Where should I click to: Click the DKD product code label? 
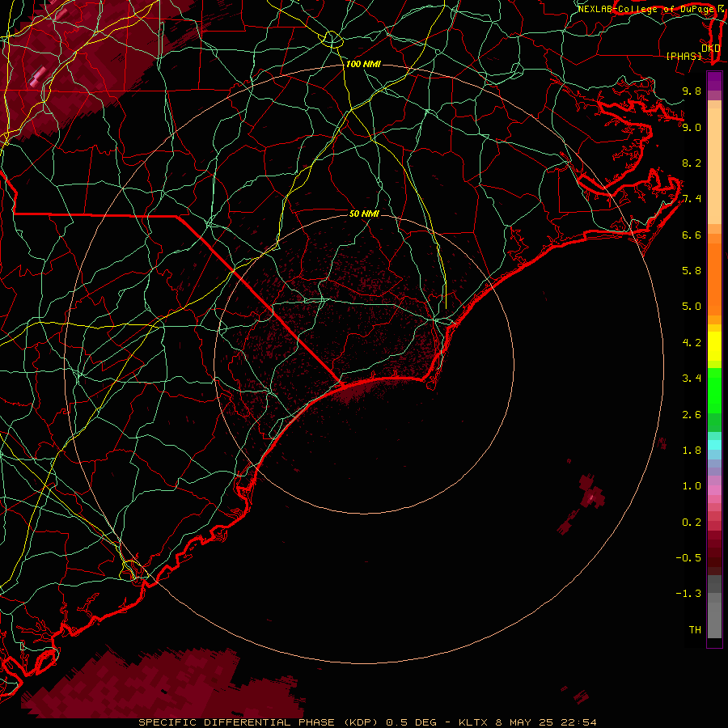pyautogui.click(x=710, y=48)
